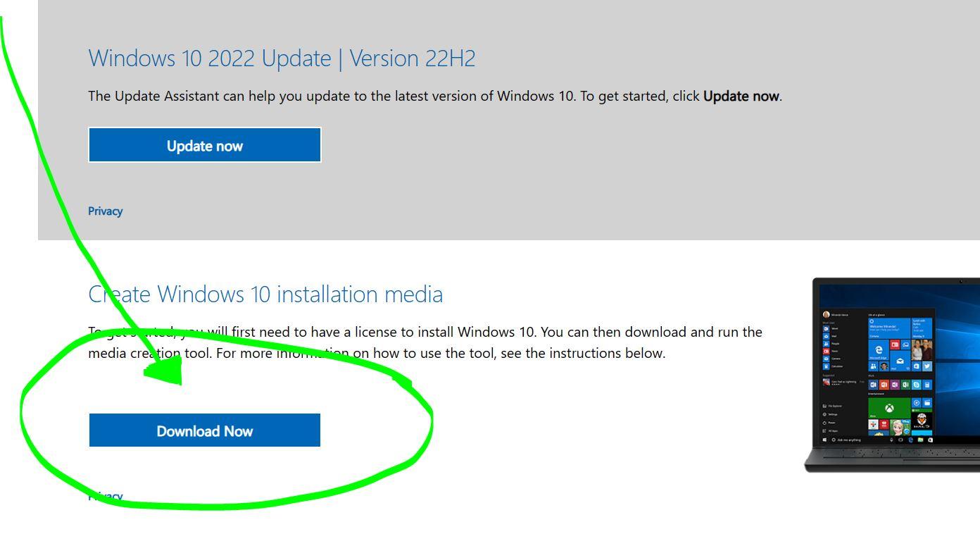Screen dimensions: 980x534
Task: Click the Download Now button
Action: tap(205, 430)
